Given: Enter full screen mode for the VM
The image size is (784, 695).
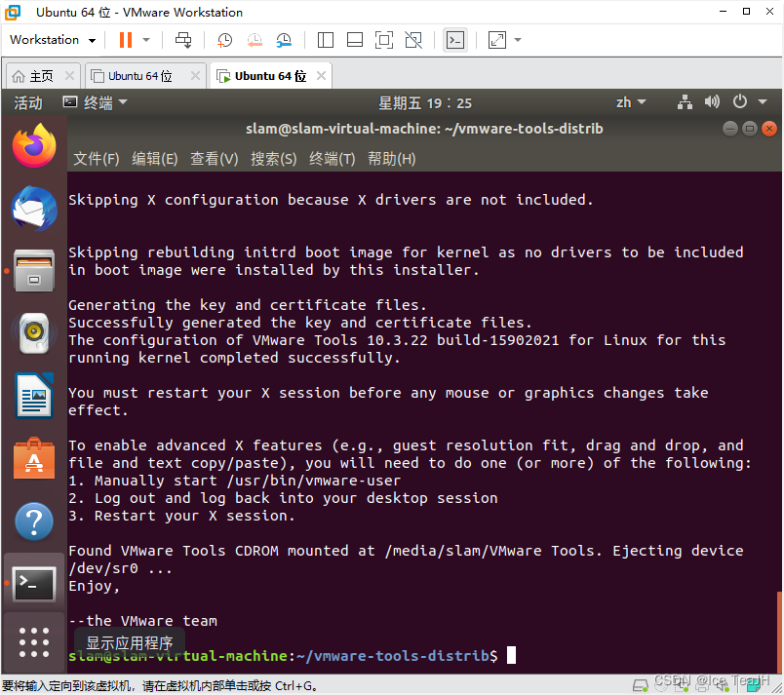Looking at the screenshot, I should (x=384, y=40).
